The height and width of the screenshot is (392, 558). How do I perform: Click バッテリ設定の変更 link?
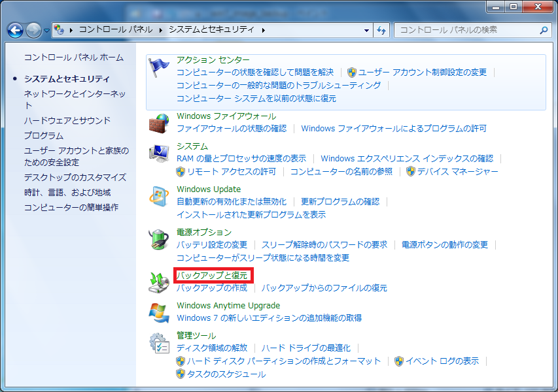pyautogui.click(x=212, y=245)
